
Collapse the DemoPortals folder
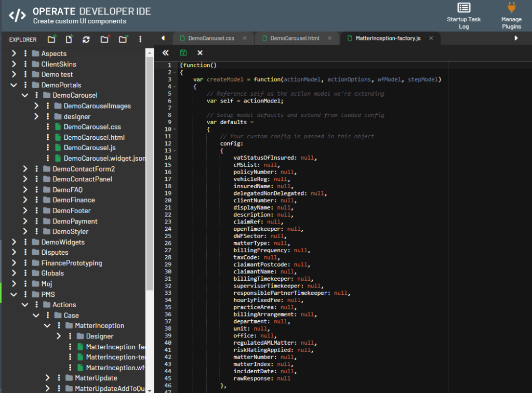pyautogui.click(x=14, y=85)
